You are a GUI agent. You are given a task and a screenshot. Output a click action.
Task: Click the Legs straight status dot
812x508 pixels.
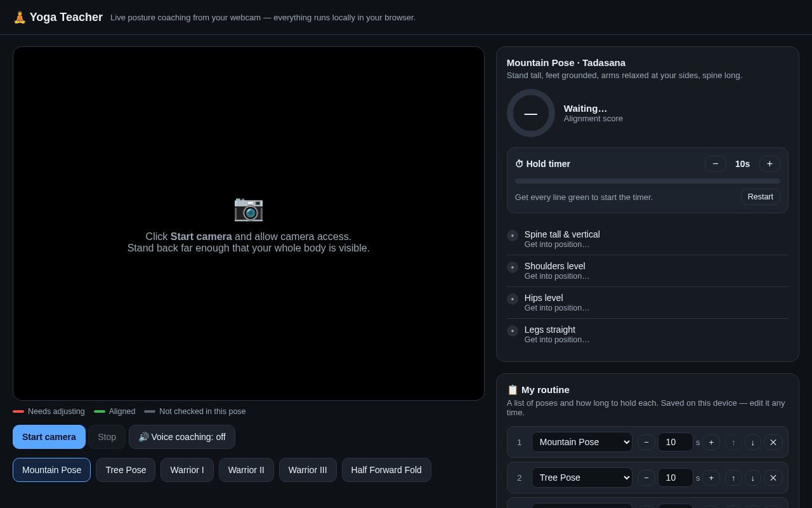[513, 331]
